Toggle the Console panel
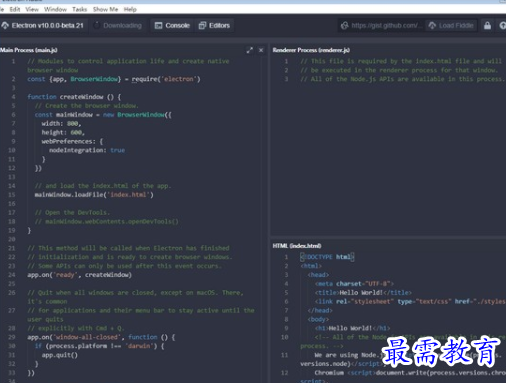Image resolution: width=506 pixels, height=383 pixels. pyautogui.click(x=172, y=25)
